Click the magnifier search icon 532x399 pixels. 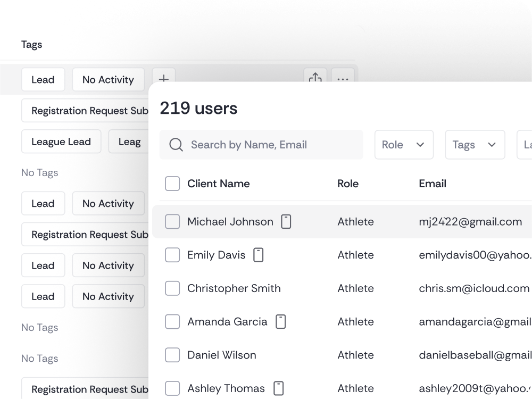[176, 145]
